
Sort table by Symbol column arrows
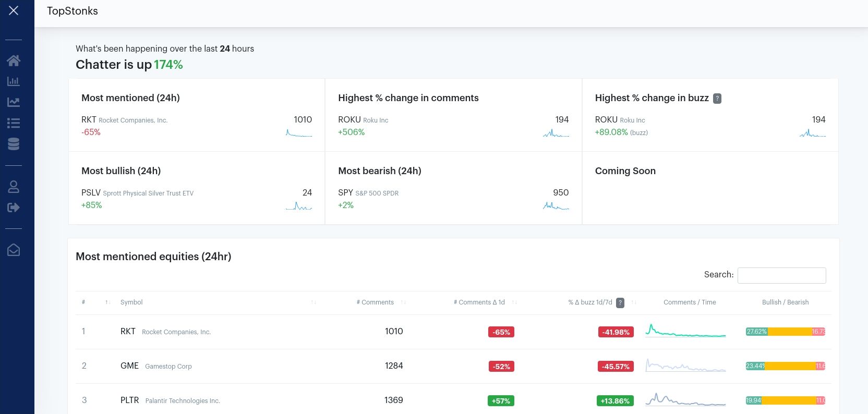pos(314,302)
